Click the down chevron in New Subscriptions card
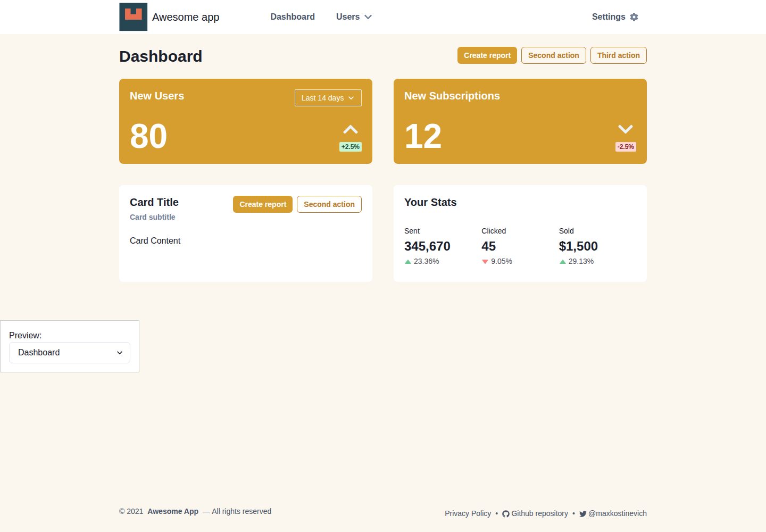766x532 pixels. [x=626, y=129]
